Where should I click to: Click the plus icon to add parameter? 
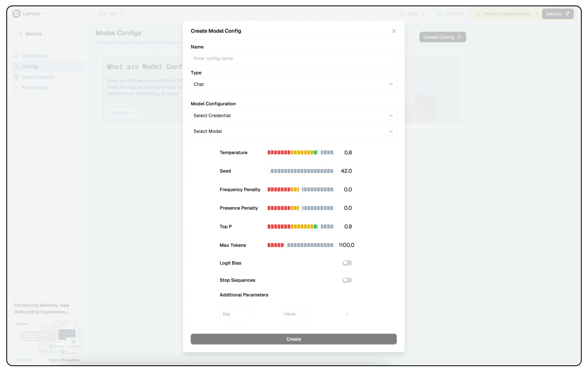click(x=347, y=314)
